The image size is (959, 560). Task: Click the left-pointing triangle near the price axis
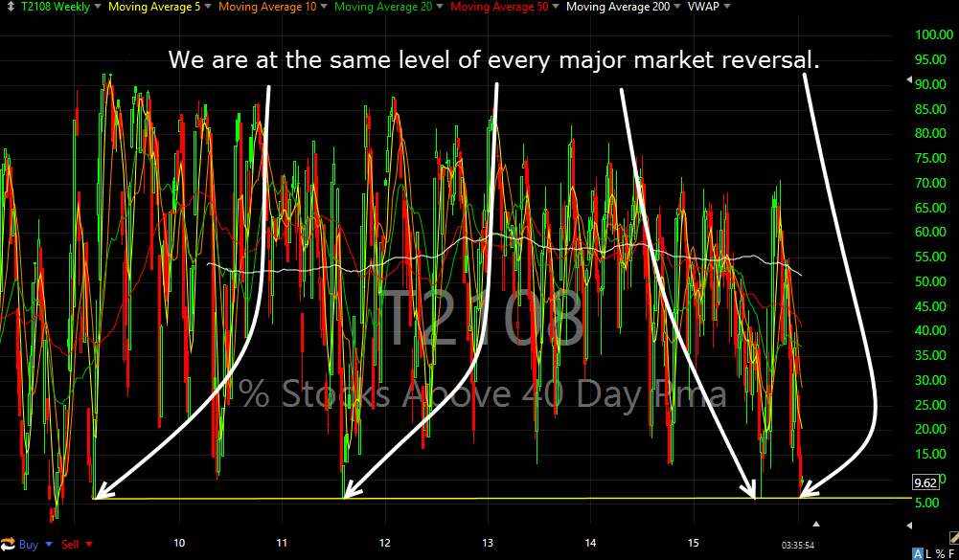point(909,525)
